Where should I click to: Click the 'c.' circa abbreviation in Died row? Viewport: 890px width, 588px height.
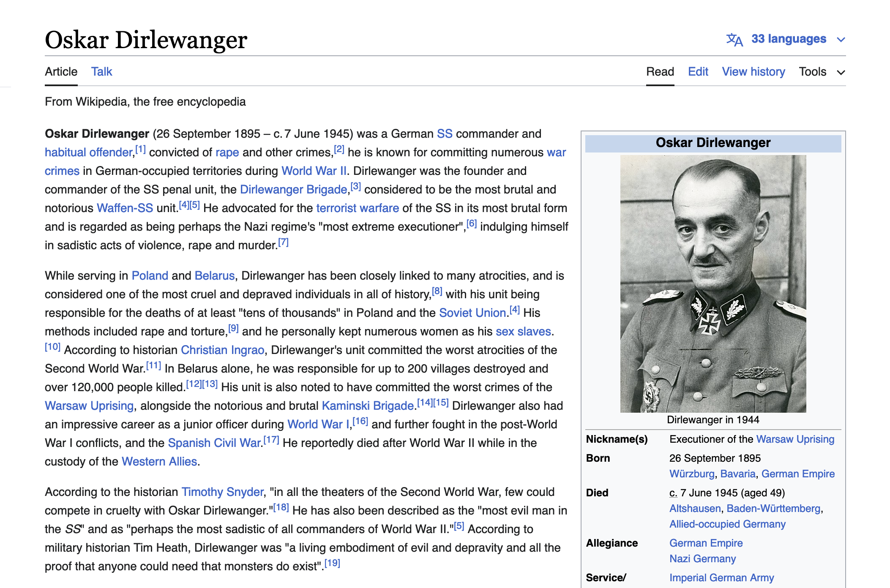click(x=673, y=493)
